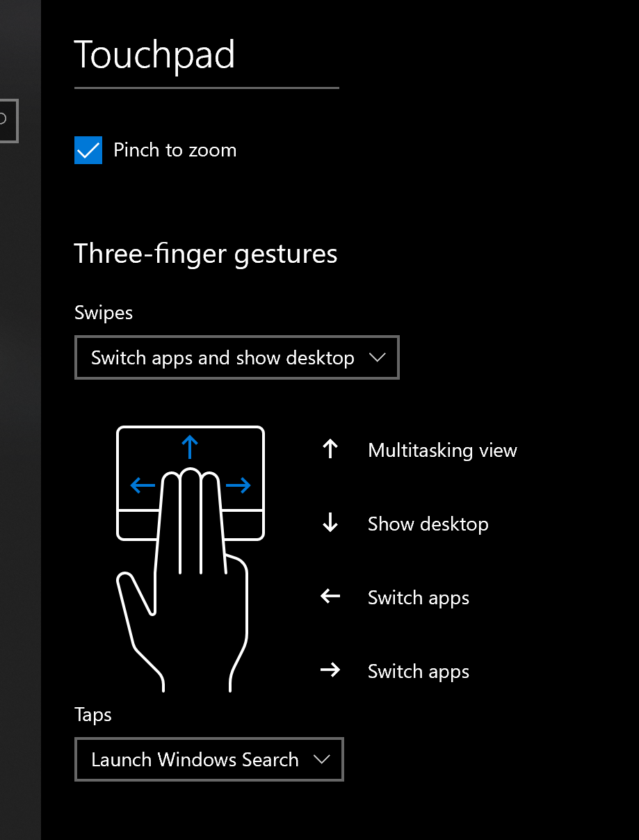Click the right arrow Switch apps icon
Image resolution: width=639 pixels, height=840 pixels.
(x=330, y=670)
